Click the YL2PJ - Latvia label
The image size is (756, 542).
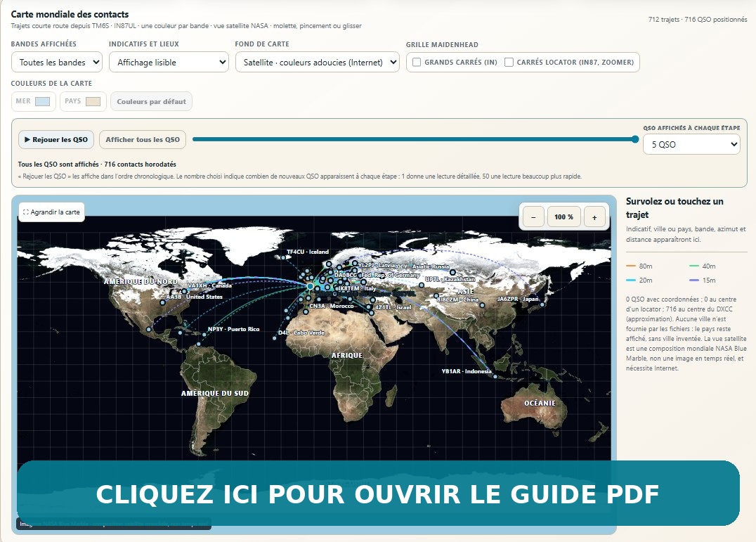377,265
